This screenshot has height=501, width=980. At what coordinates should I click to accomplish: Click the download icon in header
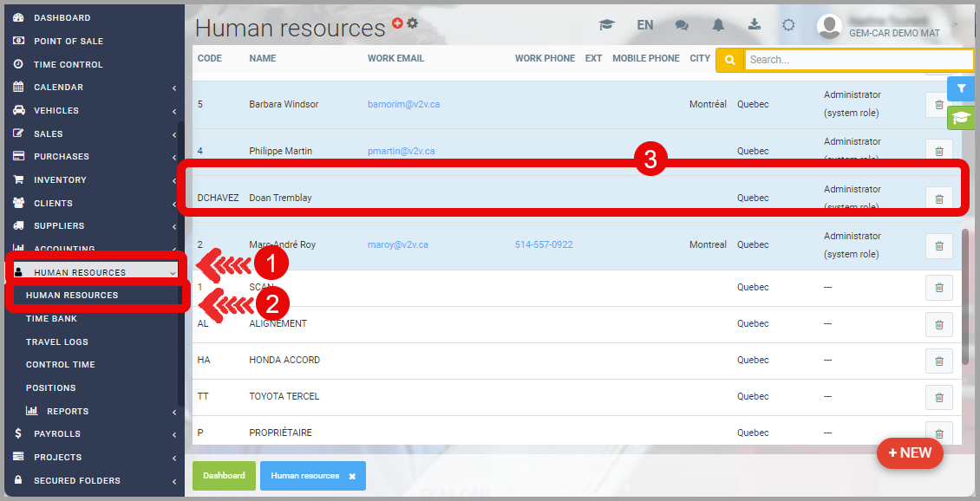(754, 25)
